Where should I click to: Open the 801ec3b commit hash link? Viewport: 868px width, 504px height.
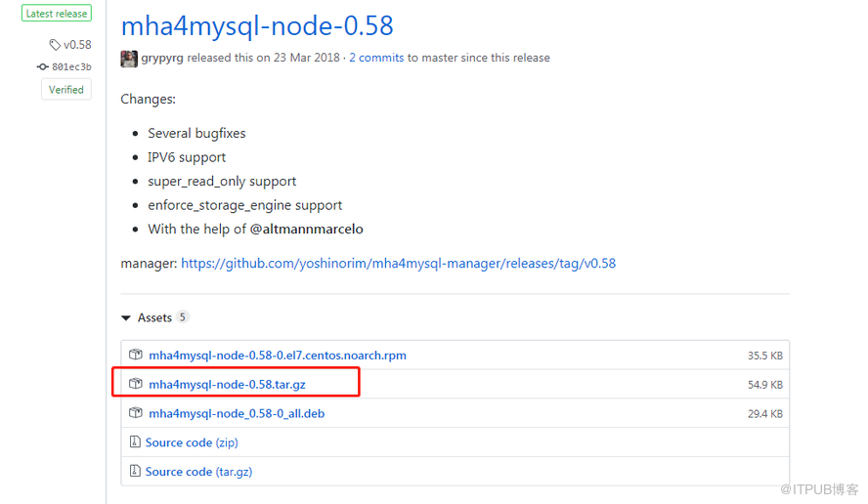coord(71,67)
